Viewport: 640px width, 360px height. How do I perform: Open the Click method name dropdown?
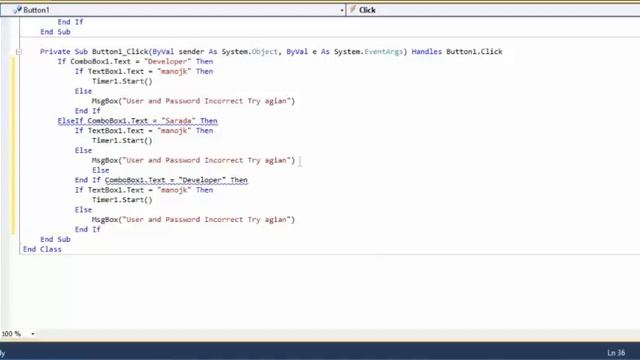pos(493,10)
